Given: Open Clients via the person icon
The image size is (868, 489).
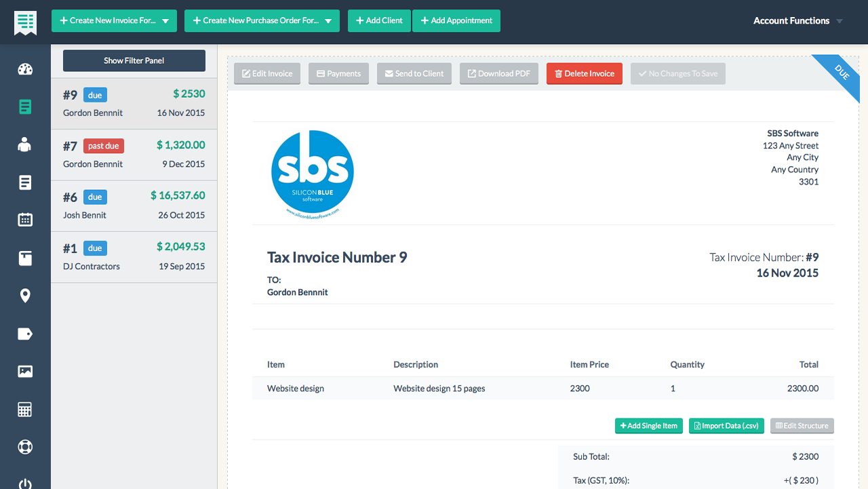Looking at the screenshot, I should (x=25, y=144).
